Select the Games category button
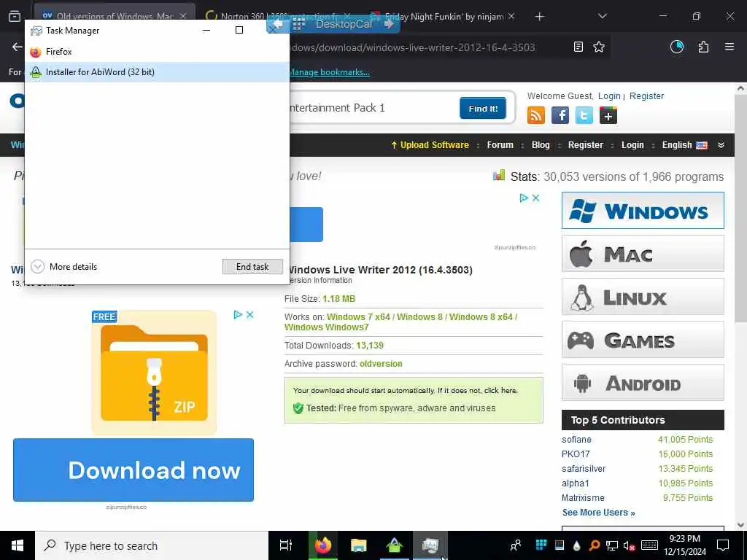Screen dimensions: 747x560 pos(643,340)
